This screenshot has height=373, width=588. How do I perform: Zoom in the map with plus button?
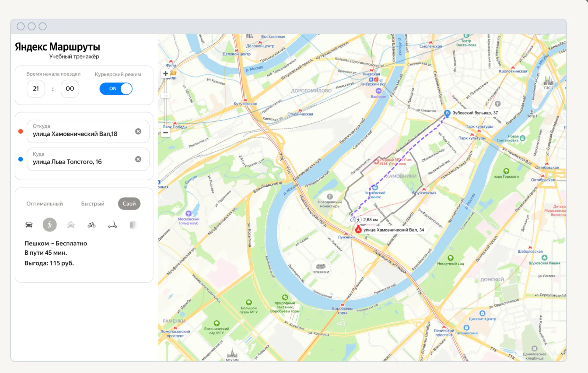[166, 74]
